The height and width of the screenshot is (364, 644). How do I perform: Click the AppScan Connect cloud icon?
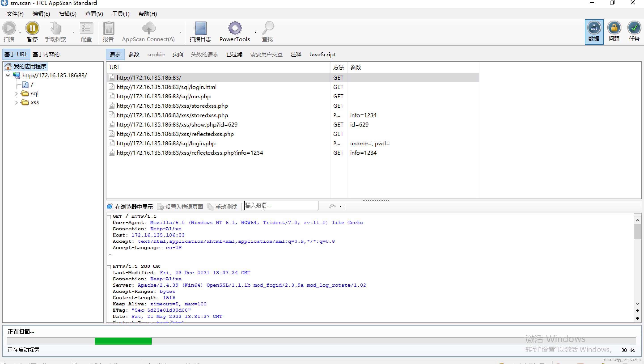tap(148, 28)
